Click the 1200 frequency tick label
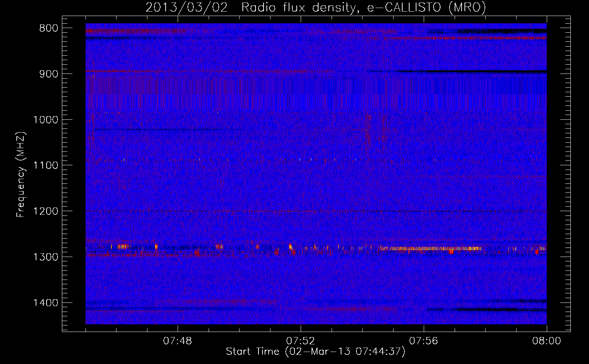The image size is (589, 364). click(46, 211)
